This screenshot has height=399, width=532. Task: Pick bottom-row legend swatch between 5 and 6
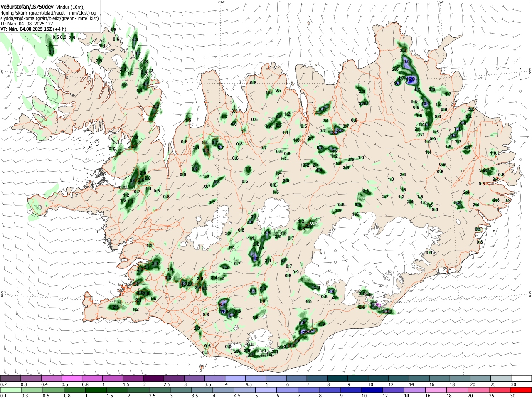266,390
